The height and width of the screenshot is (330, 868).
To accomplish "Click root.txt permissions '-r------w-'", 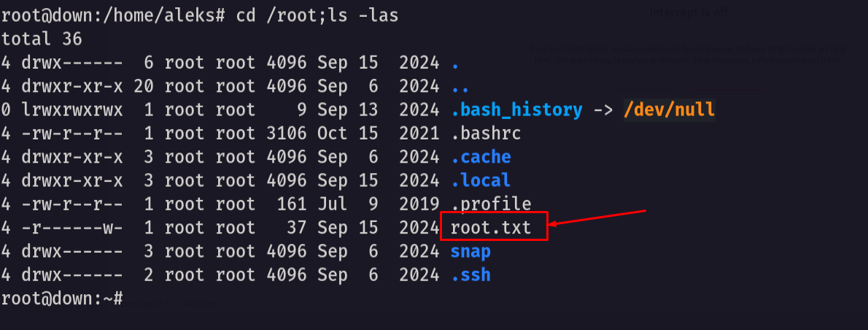I will click(72, 228).
